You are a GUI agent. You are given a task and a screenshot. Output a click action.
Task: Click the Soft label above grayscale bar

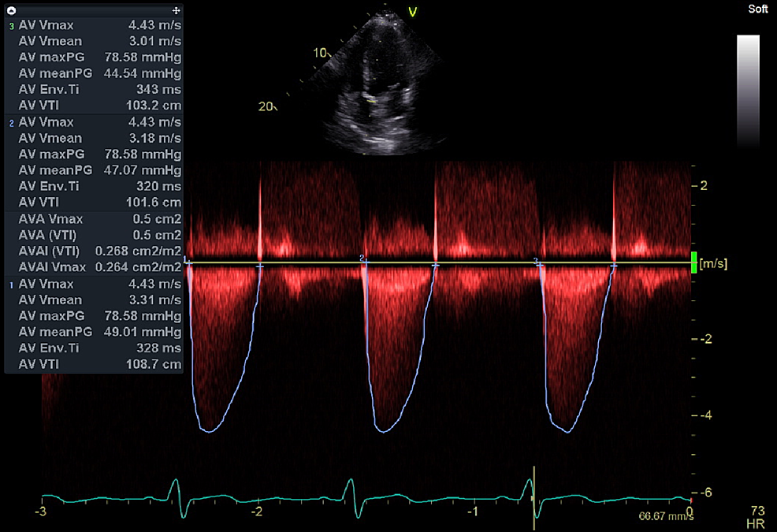point(757,9)
